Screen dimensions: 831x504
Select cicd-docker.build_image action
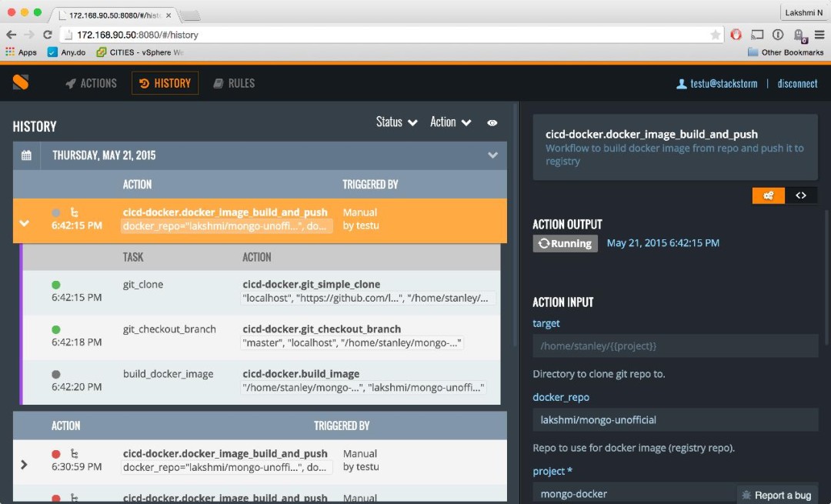click(x=301, y=374)
